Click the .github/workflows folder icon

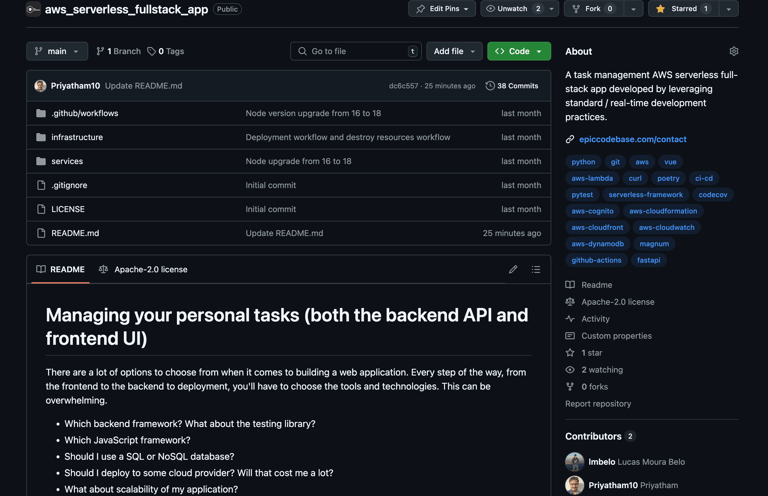pyautogui.click(x=41, y=113)
